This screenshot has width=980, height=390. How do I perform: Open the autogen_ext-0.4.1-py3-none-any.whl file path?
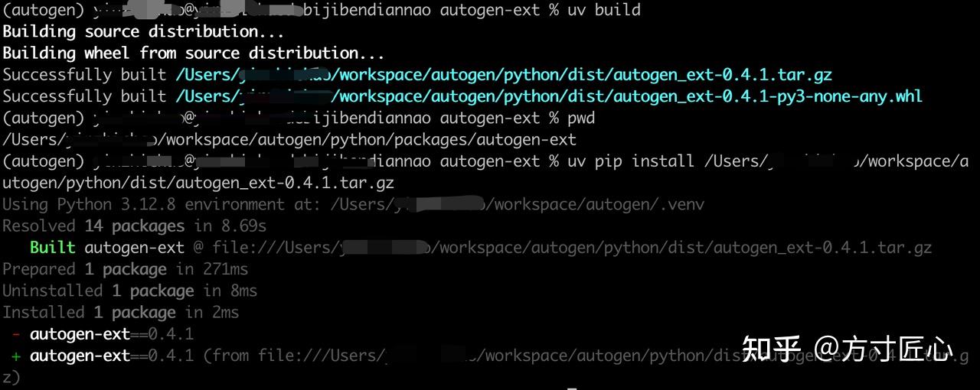(x=548, y=96)
